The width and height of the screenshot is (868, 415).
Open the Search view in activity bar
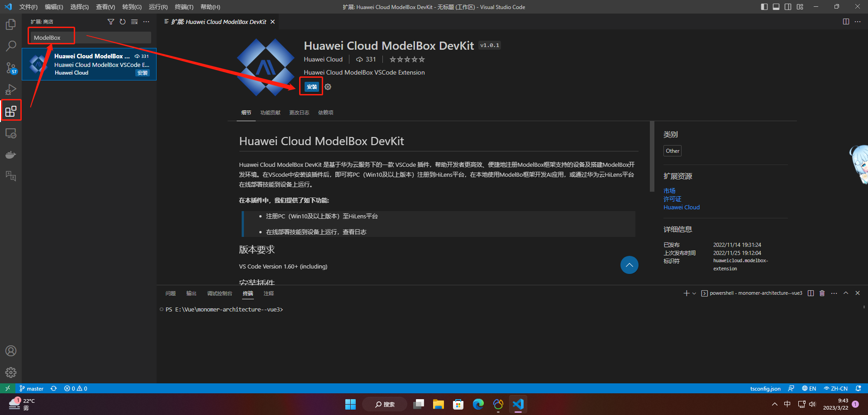click(11, 46)
